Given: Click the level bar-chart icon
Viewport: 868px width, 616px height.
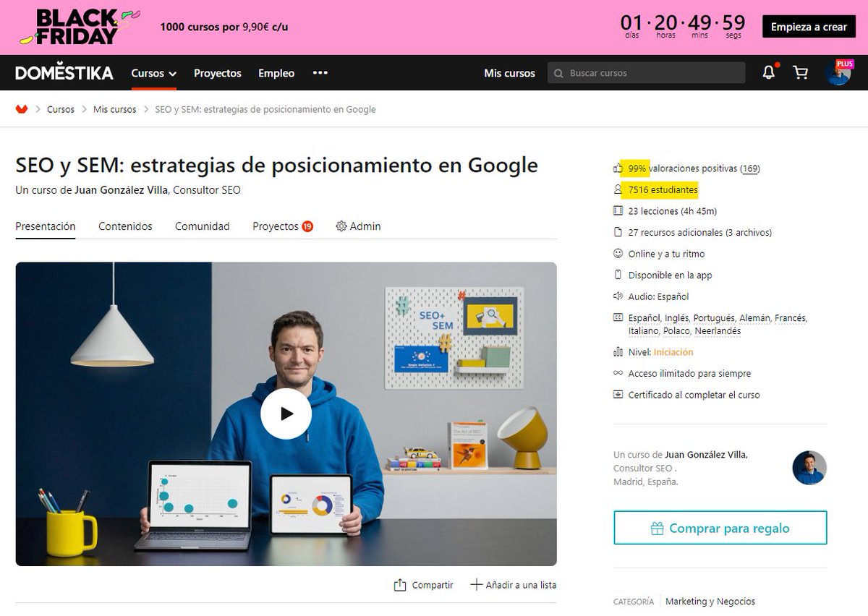Looking at the screenshot, I should click(x=618, y=352).
